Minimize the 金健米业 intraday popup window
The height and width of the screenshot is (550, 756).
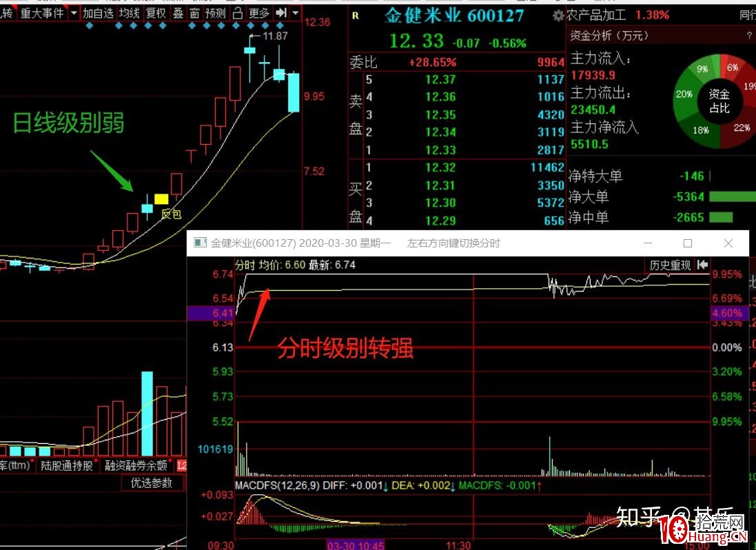pyautogui.click(x=648, y=243)
